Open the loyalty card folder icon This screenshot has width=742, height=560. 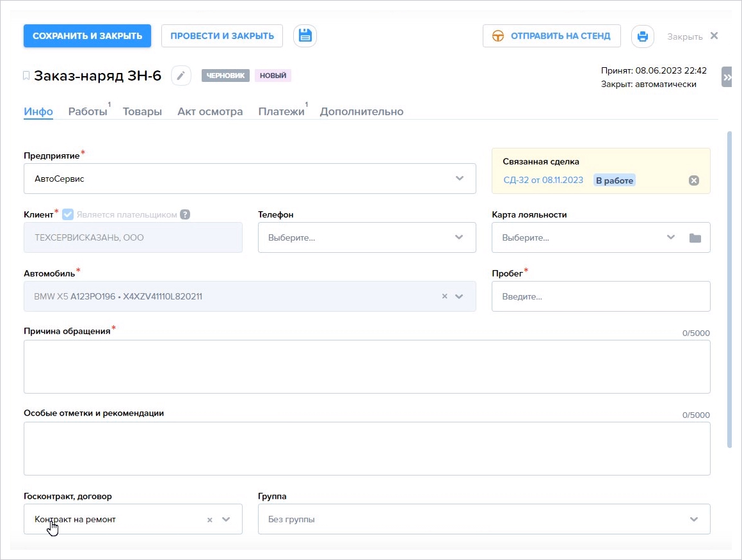[x=695, y=237]
